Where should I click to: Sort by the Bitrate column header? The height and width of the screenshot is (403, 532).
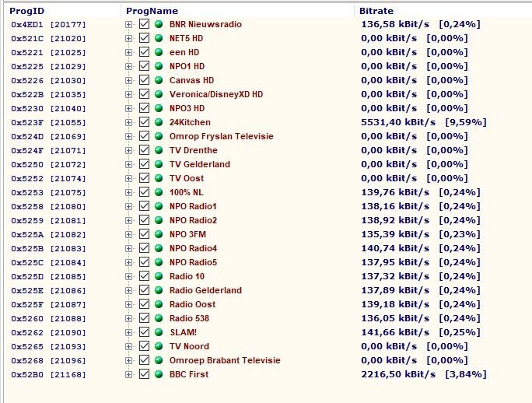pos(376,11)
